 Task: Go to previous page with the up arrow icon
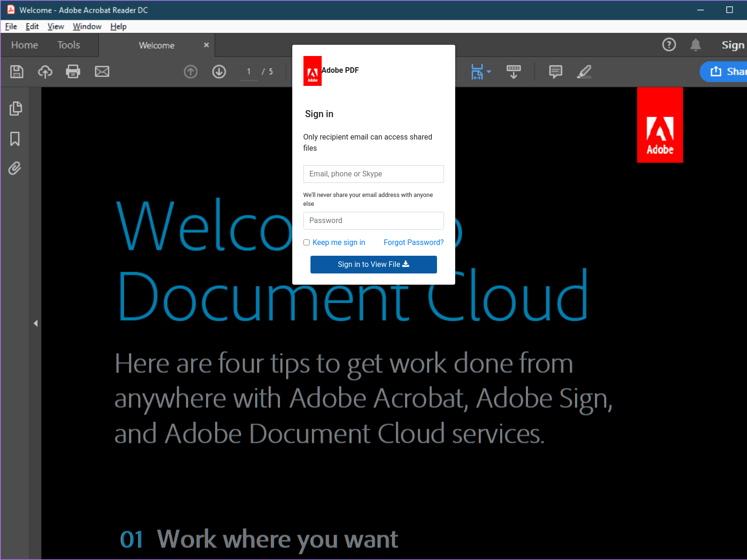[x=190, y=71]
